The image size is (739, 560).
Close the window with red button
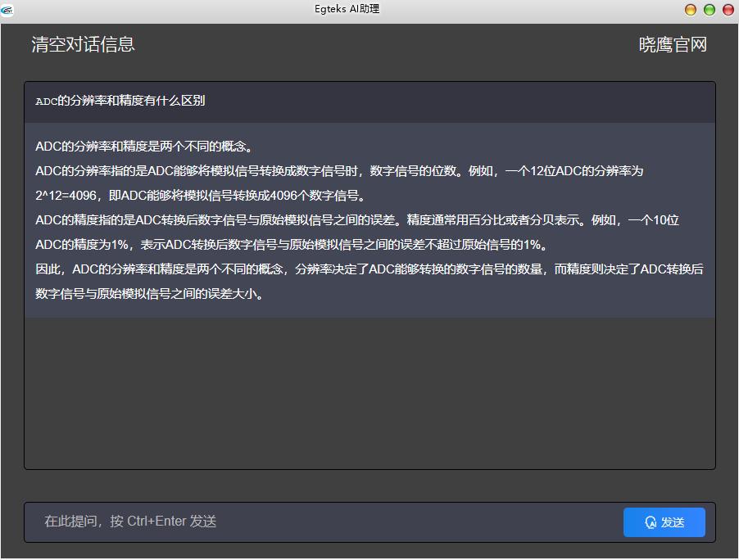click(728, 10)
